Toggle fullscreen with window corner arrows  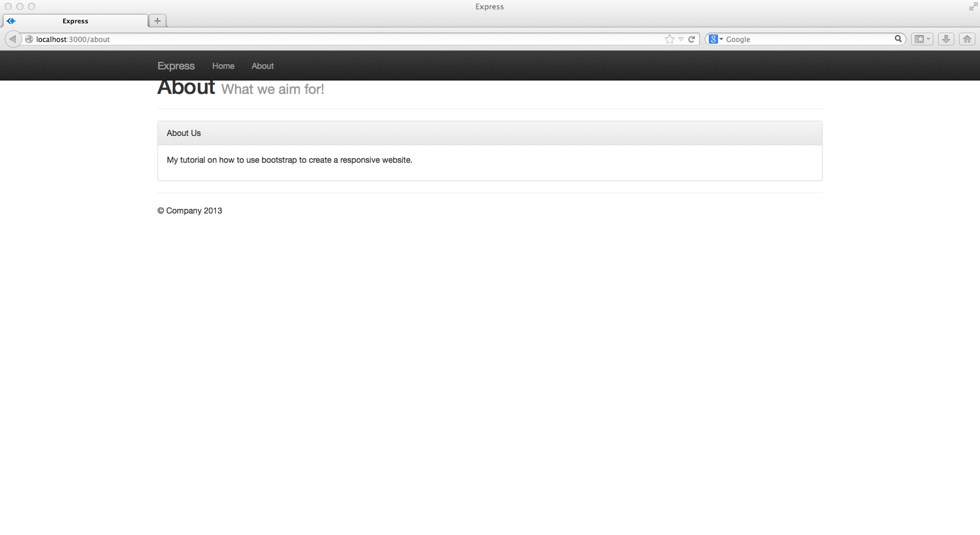pyautogui.click(x=973, y=6)
